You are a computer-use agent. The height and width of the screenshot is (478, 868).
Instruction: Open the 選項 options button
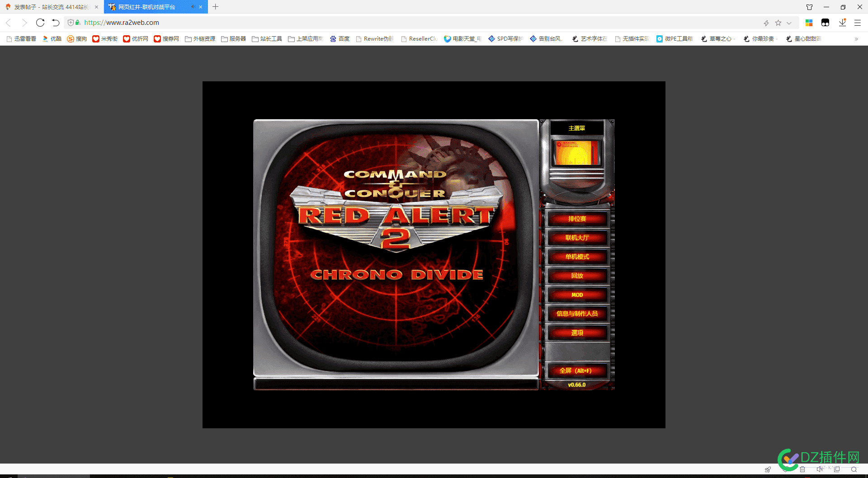[577, 333]
